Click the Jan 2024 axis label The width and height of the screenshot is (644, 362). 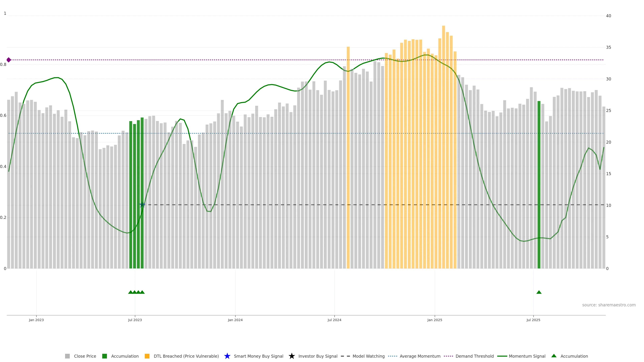[235, 320]
